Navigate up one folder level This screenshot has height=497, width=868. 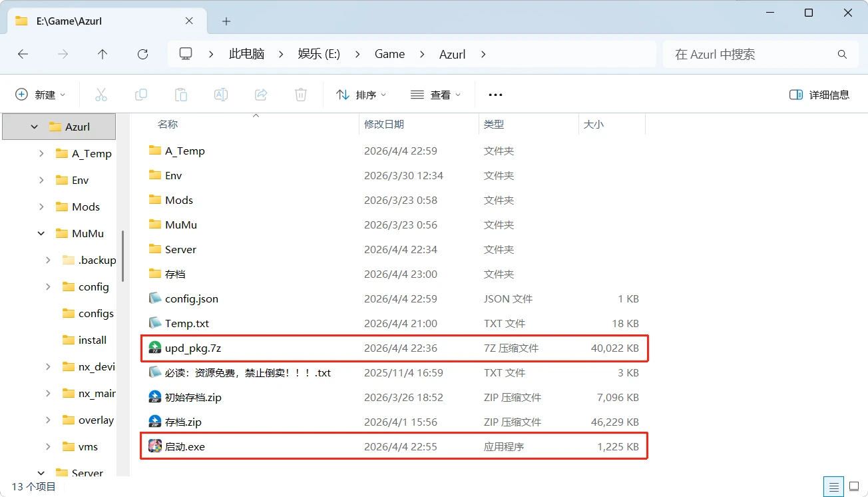point(103,54)
